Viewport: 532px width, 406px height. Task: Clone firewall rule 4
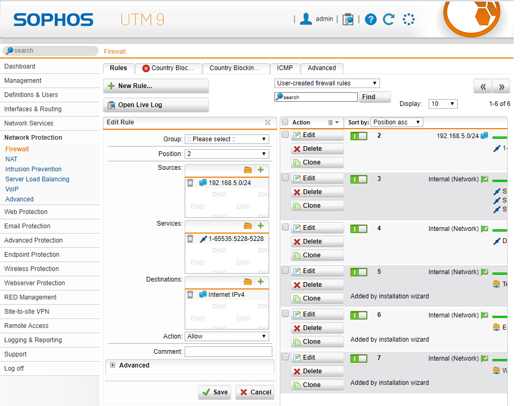pos(317,255)
